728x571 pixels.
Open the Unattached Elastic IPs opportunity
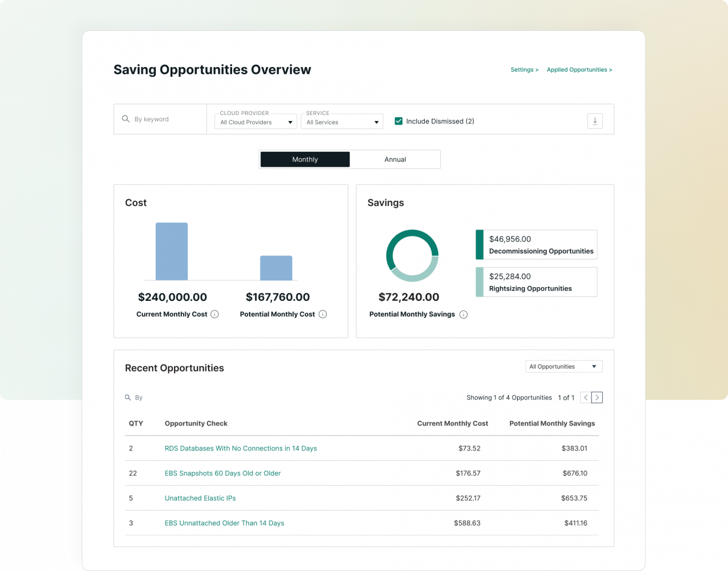point(200,498)
